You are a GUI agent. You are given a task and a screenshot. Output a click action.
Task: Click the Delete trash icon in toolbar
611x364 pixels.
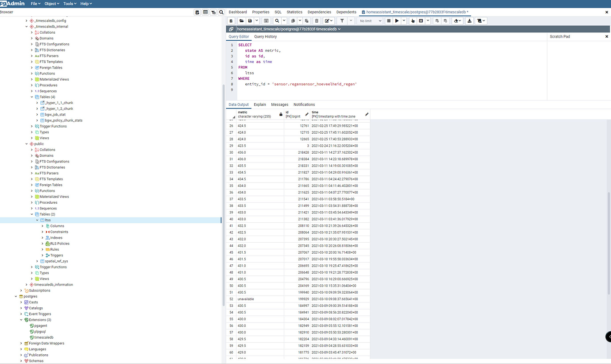(317, 21)
